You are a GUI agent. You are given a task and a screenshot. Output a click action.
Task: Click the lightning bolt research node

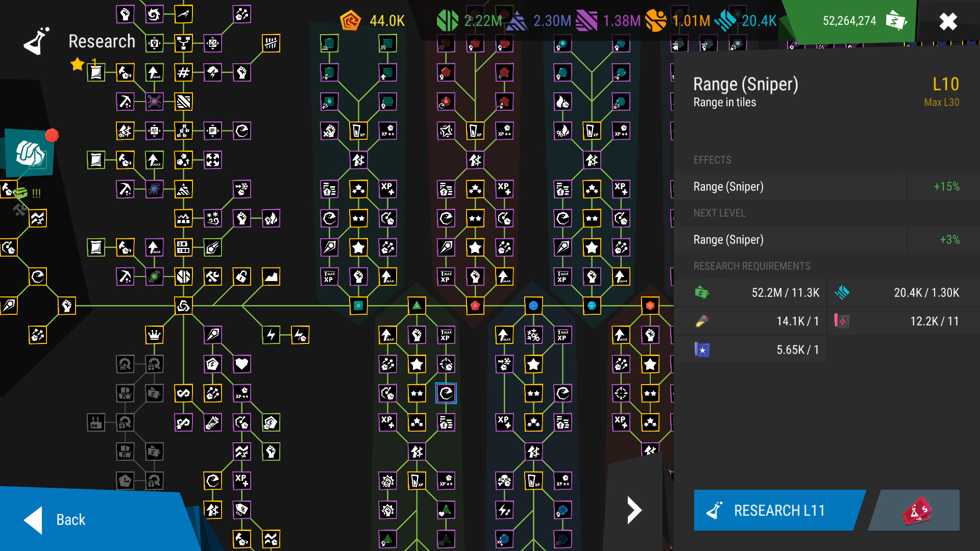coord(272,336)
